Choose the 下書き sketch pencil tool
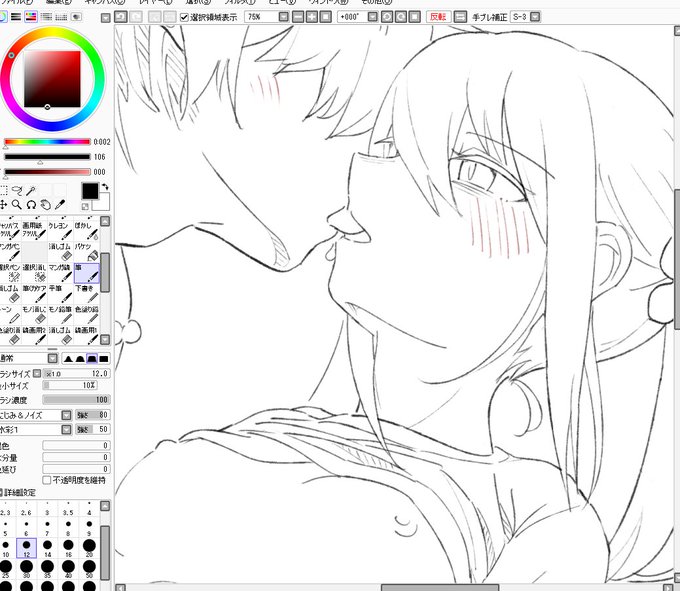Image resolution: width=680 pixels, height=591 pixels. point(86,294)
